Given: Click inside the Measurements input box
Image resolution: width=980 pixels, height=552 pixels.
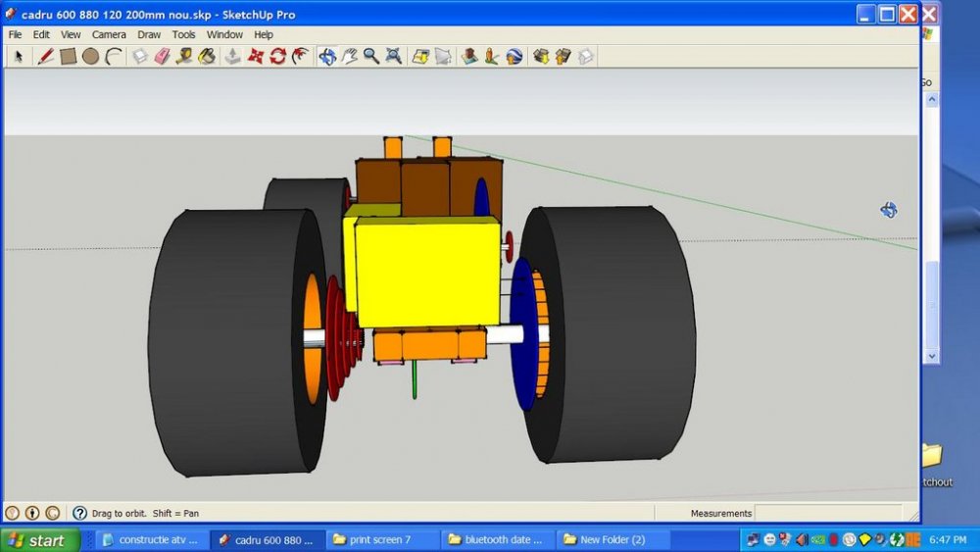Looking at the screenshot, I should click(828, 513).
